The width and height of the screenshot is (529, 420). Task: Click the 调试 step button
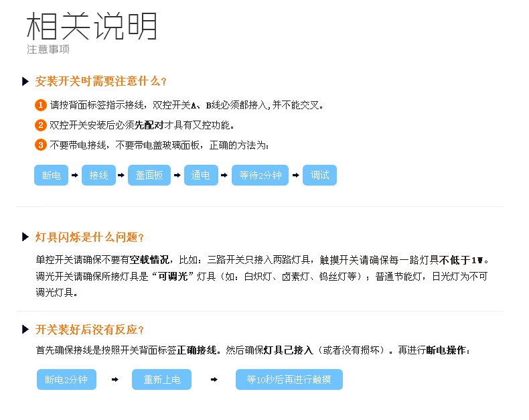click(320, 176)
